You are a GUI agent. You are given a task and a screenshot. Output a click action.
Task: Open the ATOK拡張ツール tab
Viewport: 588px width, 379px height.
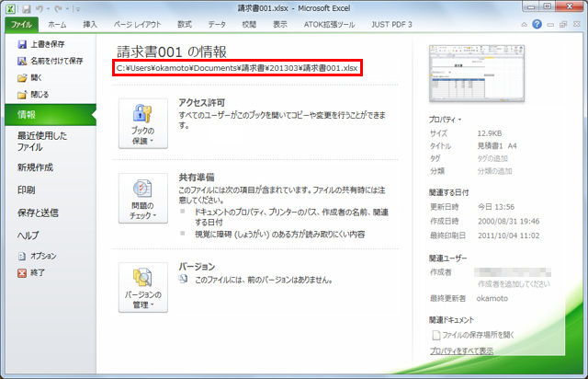329,25
